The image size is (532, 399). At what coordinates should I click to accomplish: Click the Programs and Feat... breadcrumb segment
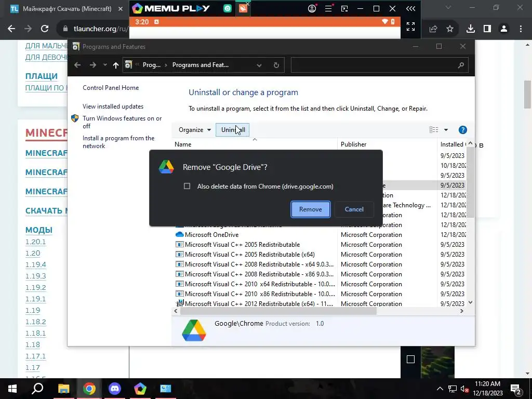pos(200,65)
